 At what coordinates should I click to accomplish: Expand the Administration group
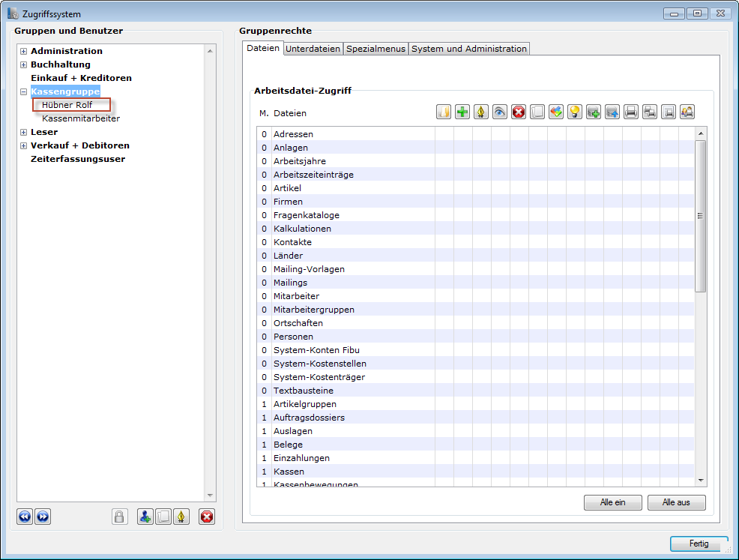point(23,51)
